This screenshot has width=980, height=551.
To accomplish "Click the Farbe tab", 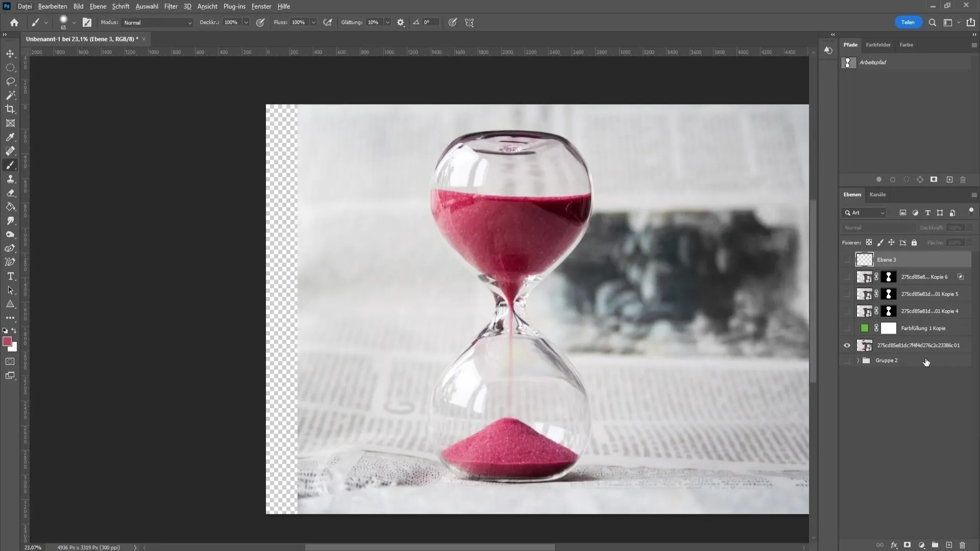I will pyautogui.click(x=906, y=44).
